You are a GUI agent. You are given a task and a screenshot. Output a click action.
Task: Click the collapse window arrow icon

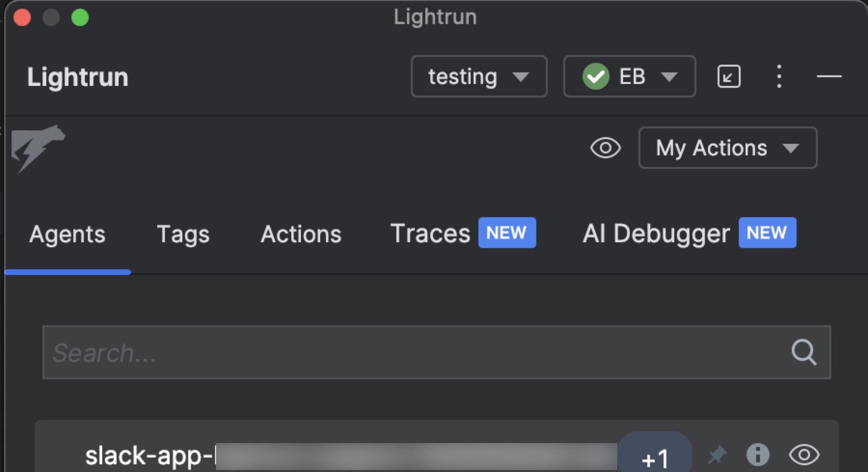pyautogui.click(x=729, y=77)
